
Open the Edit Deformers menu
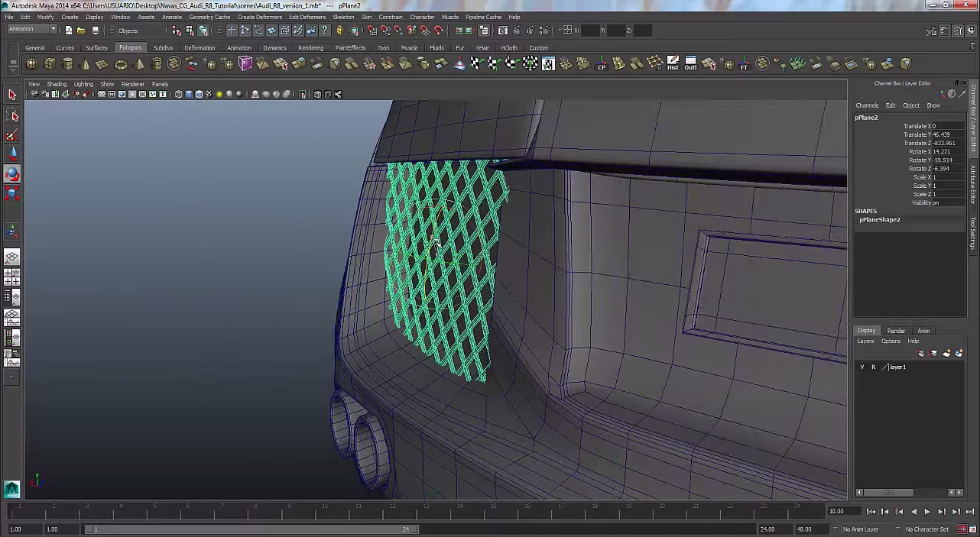[307, 17]
